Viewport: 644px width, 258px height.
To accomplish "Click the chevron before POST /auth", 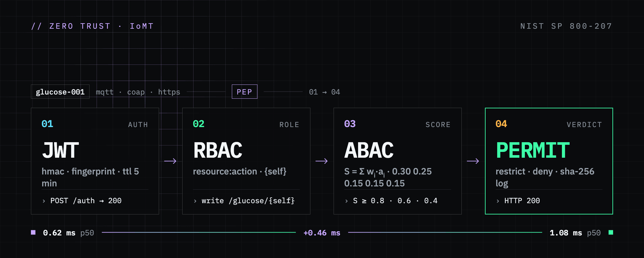I will [x=44, y=201].
